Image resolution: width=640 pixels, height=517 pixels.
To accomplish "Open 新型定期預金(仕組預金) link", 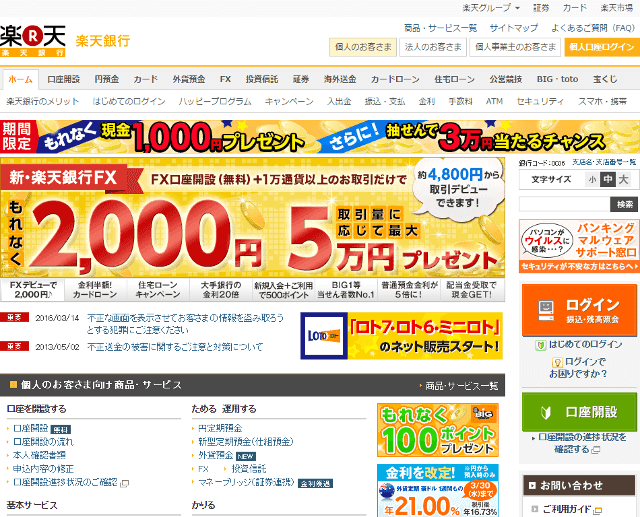I will click(246, 442).
